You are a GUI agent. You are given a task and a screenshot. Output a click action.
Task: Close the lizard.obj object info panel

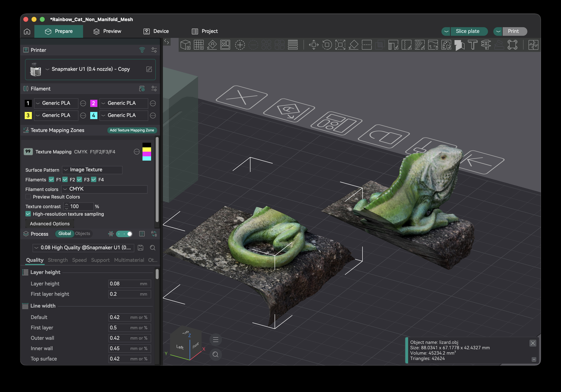coord(533,343)
